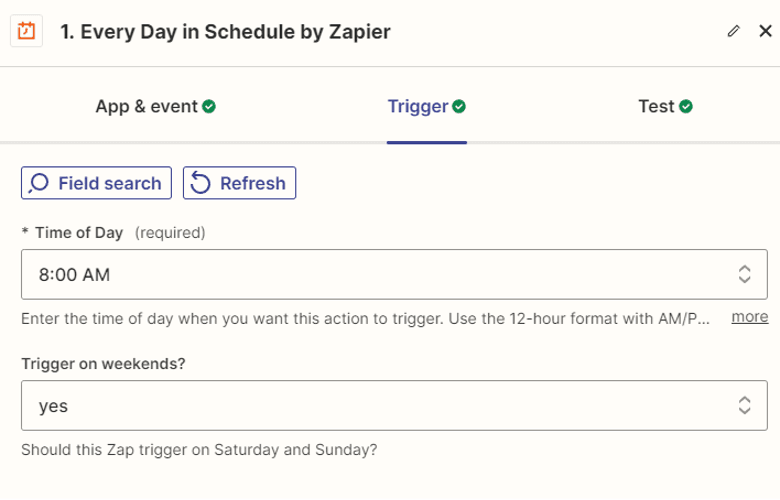Click the Schedule by Zapier calendar icon

coord(26,31)
